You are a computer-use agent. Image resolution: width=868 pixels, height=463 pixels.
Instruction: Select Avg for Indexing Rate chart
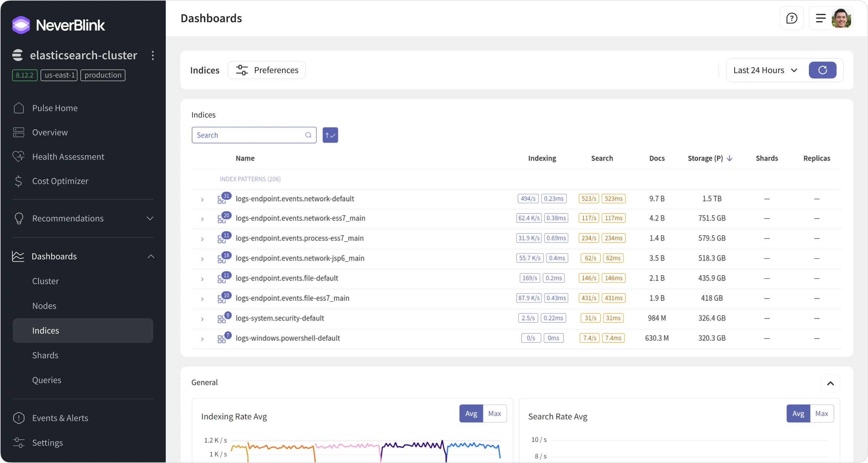[471, 414]
